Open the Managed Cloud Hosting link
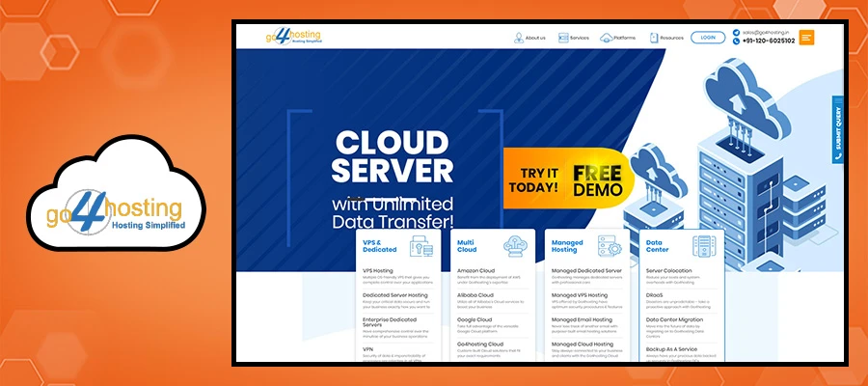The width and height of the screenshot is (868, 386). coord(583,344)
